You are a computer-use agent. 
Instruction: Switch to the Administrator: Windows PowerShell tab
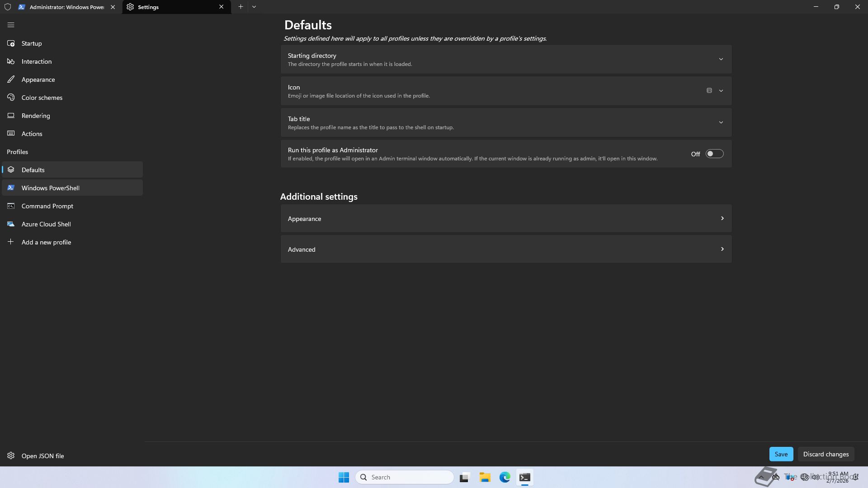pyautogui.click(x=66, y=7)
